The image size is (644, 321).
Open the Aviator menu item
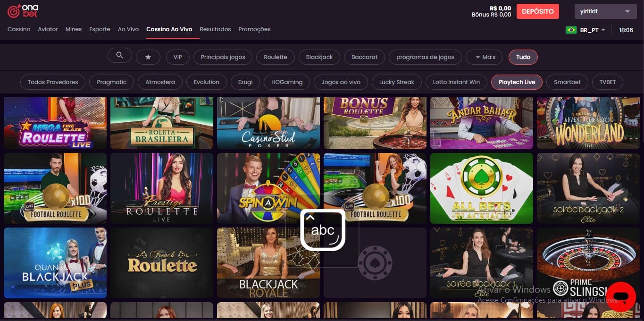tap(48, 29)
